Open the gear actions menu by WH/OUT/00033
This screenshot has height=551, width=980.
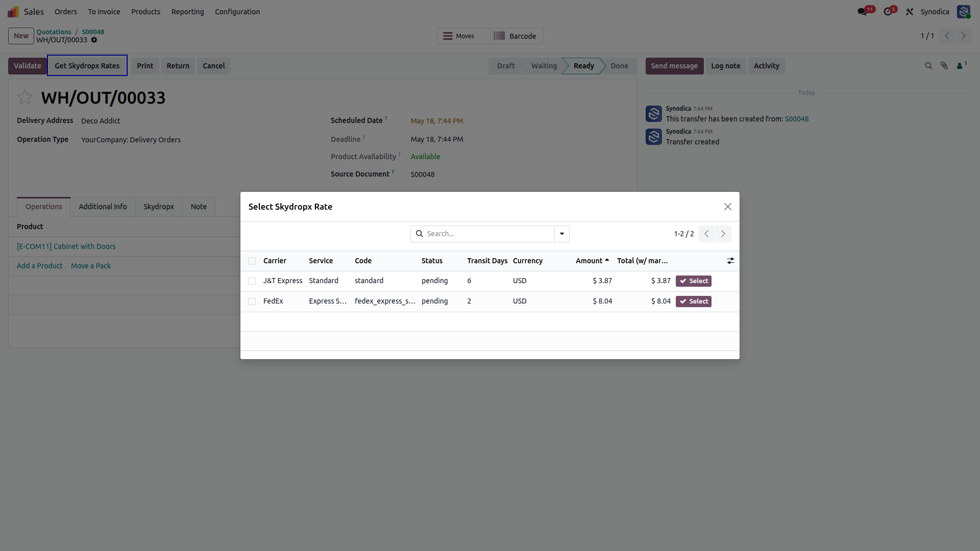point(94,40)
